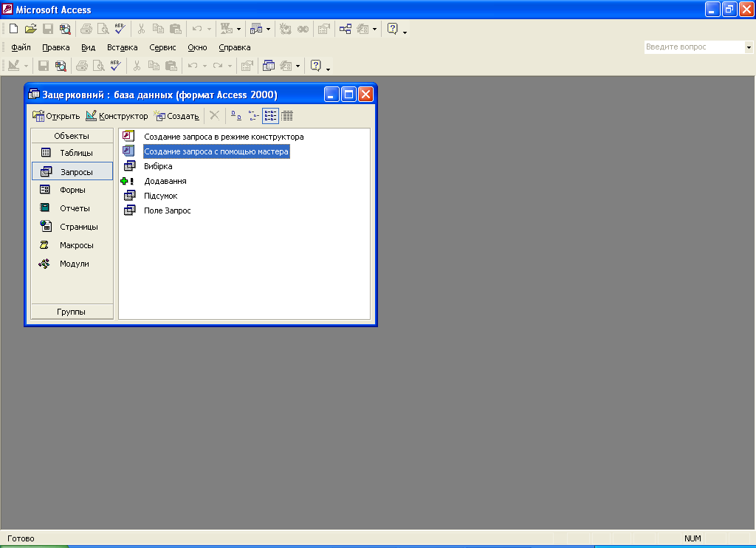Open the Сервис menu
This screenshot has height=548, width=756.
(x=162, y=47)
